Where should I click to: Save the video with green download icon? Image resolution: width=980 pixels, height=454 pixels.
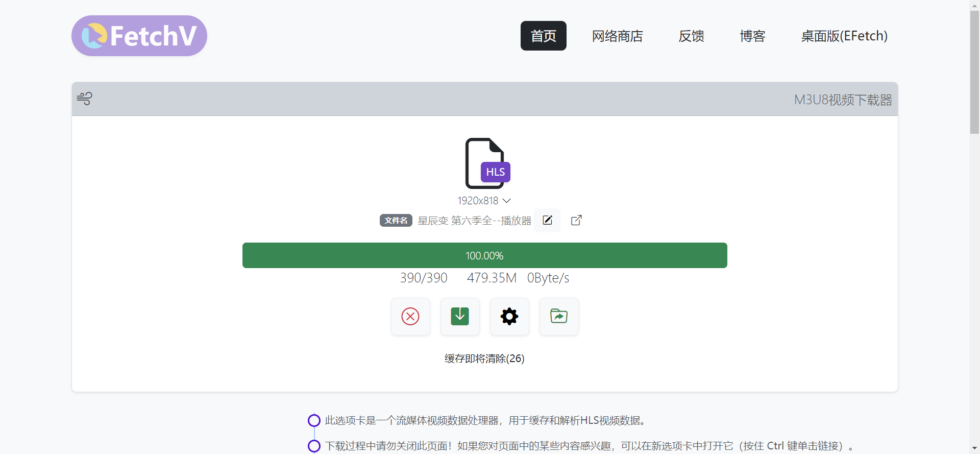(x=460, y=317)
